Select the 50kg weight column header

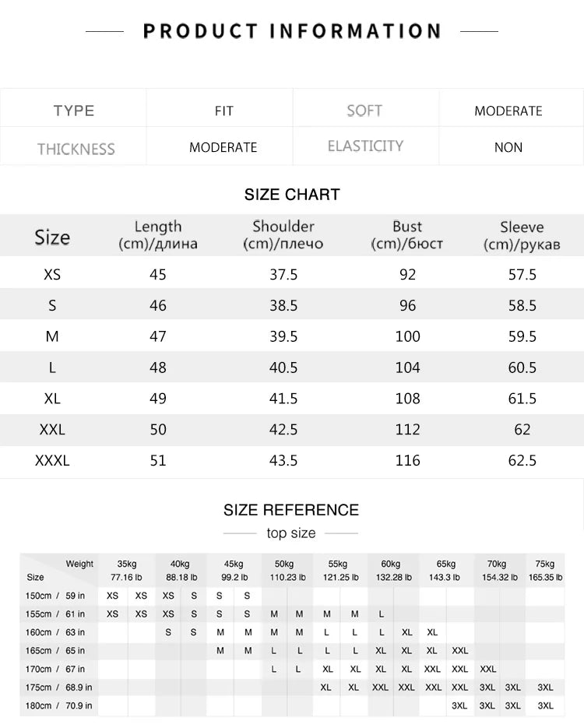click(287, 570)
